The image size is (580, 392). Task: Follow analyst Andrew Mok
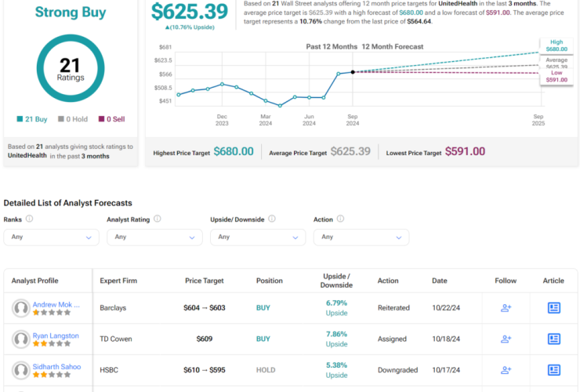coord(506,307)
